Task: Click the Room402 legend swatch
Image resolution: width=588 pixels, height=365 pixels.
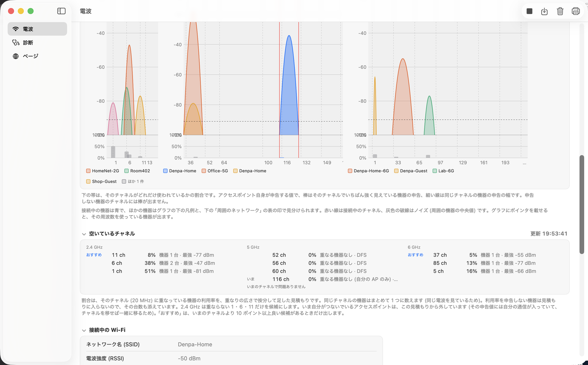Action: (127, 171)
